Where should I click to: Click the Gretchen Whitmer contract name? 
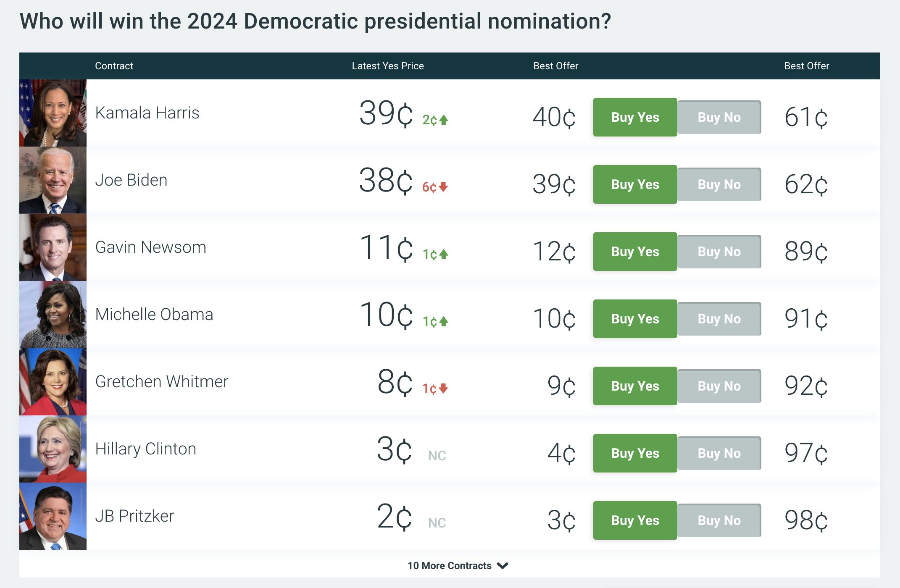162,382
